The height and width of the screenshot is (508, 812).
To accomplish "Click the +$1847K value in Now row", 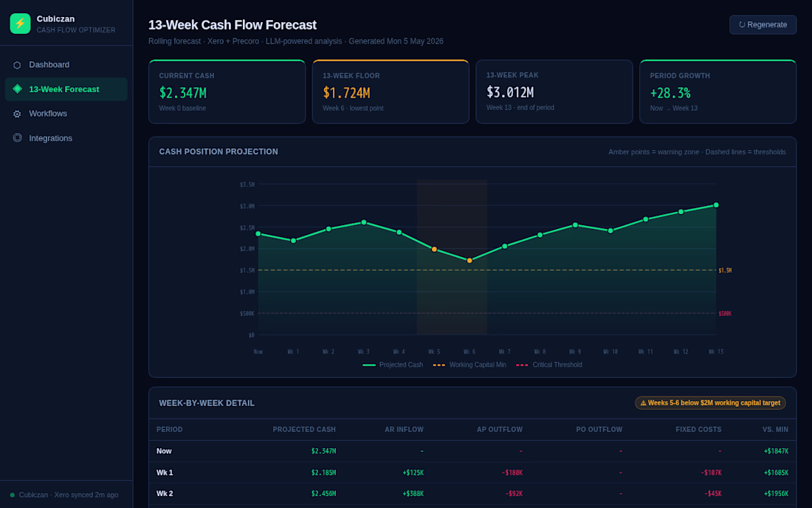I will (x=777, y=452).
